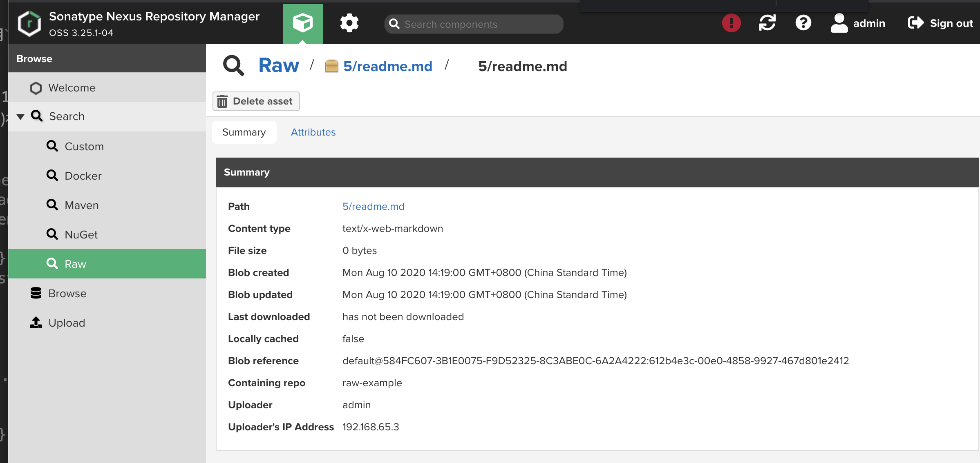Screen dimensions: 980x463
Task: Open NuGet search
Action: (x=107, y=234)
